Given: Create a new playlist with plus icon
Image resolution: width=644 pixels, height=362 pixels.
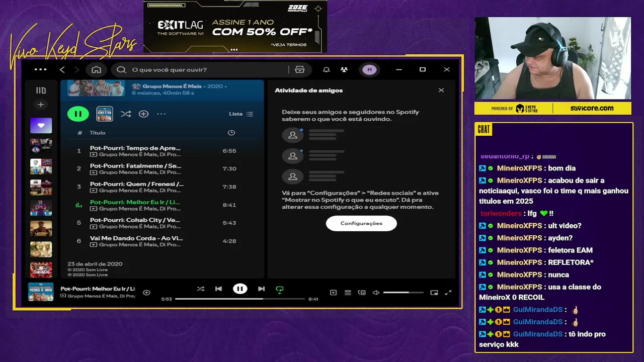Looking at the screenshot, I should pyautogui.click(x=41, y=105).
